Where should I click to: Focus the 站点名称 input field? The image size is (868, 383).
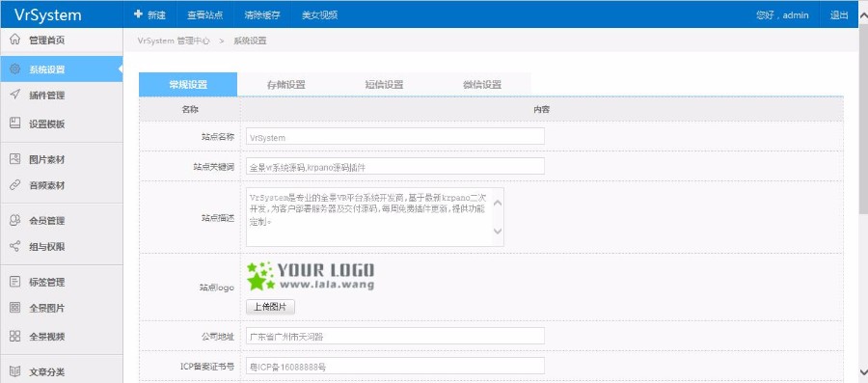coord(395,136)
